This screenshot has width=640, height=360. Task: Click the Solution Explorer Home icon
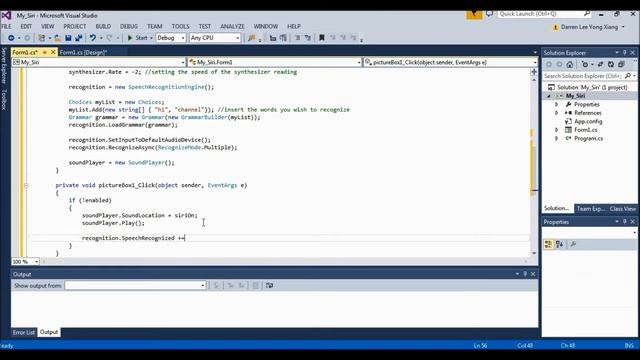pos(570,64)
